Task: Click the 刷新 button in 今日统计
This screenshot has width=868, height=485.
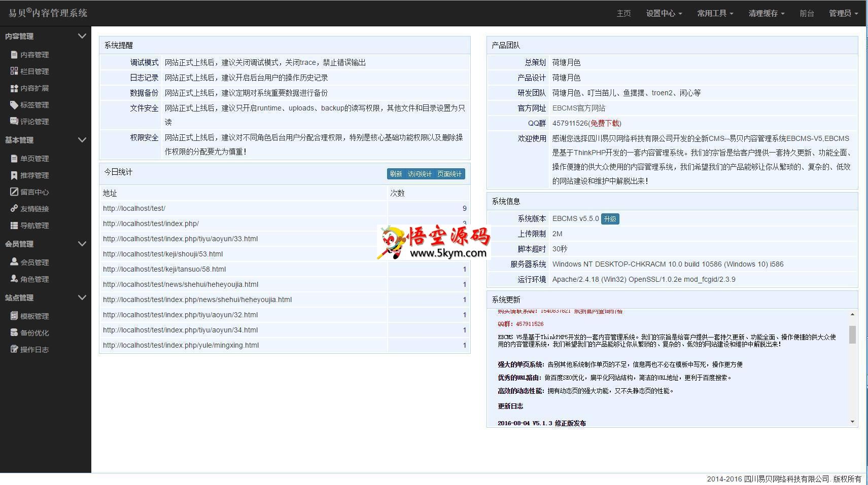Action: [396, 174]
